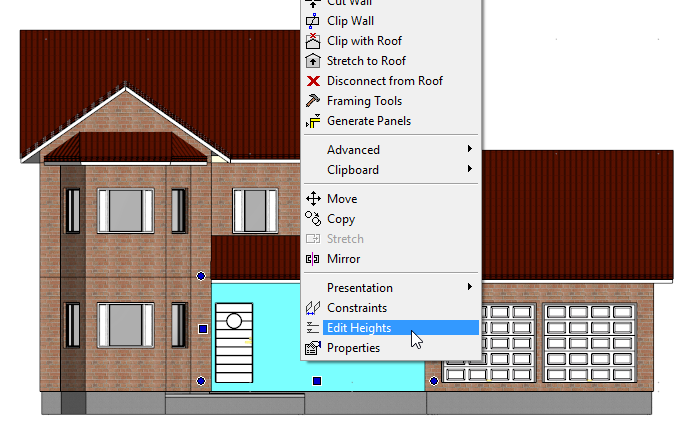Click the Copy icon
Screen dimensions: 699x440
(x=313, y=219)
